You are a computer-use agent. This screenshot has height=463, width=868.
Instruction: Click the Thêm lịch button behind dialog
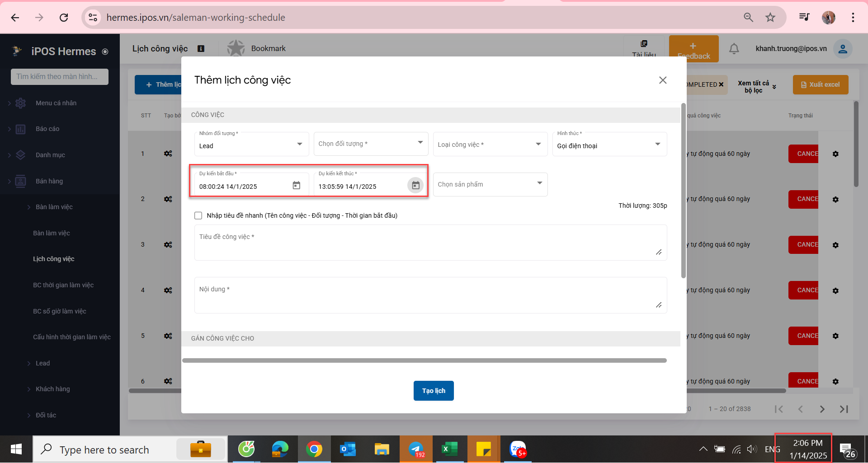(158, 84)
